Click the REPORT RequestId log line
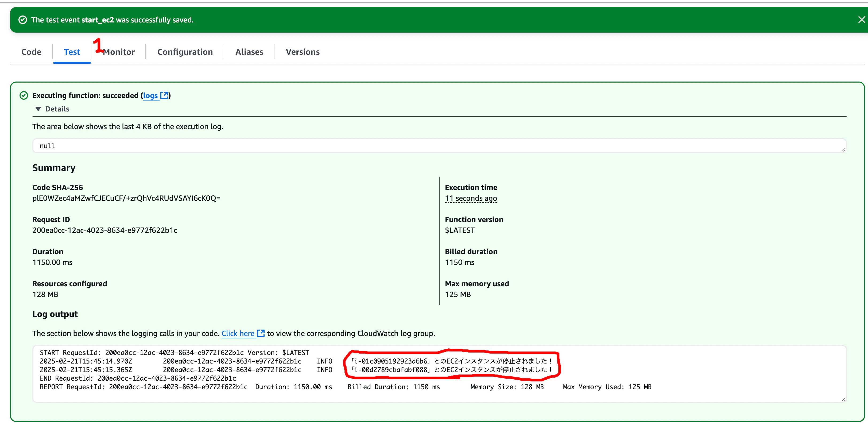Image resolution: width=868 pixels, height=425 pixels. [345, 387]
